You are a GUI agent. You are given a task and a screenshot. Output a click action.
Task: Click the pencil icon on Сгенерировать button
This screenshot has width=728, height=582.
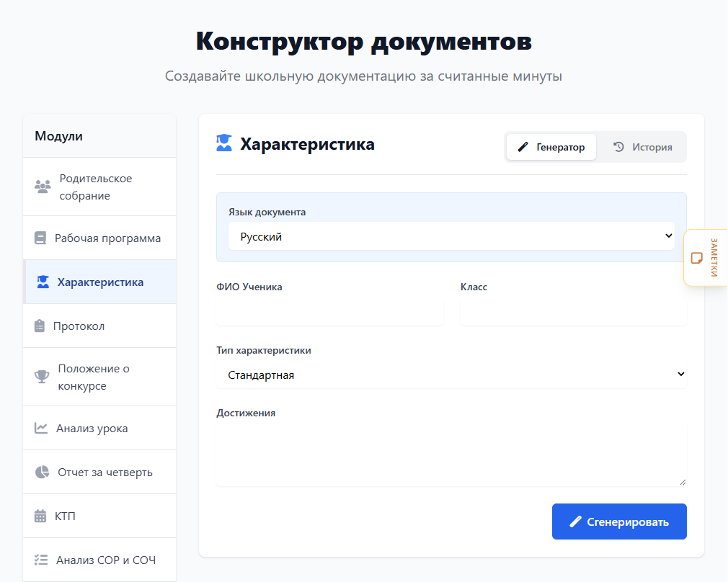click(575, 521)
